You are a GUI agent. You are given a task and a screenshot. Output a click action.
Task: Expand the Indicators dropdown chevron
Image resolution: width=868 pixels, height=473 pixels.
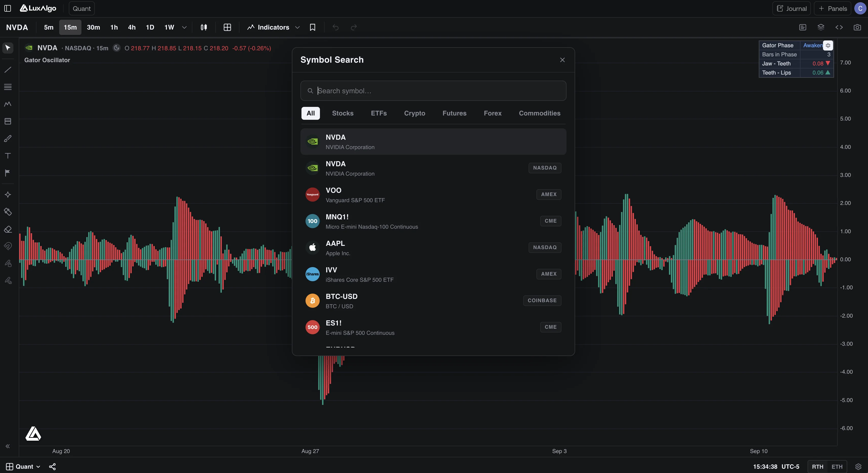click(297, 27)
